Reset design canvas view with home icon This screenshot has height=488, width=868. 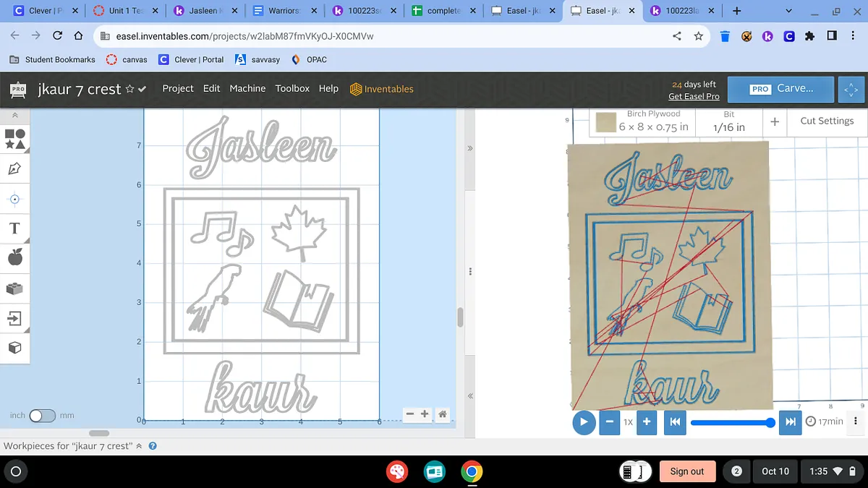pos(443,414)
